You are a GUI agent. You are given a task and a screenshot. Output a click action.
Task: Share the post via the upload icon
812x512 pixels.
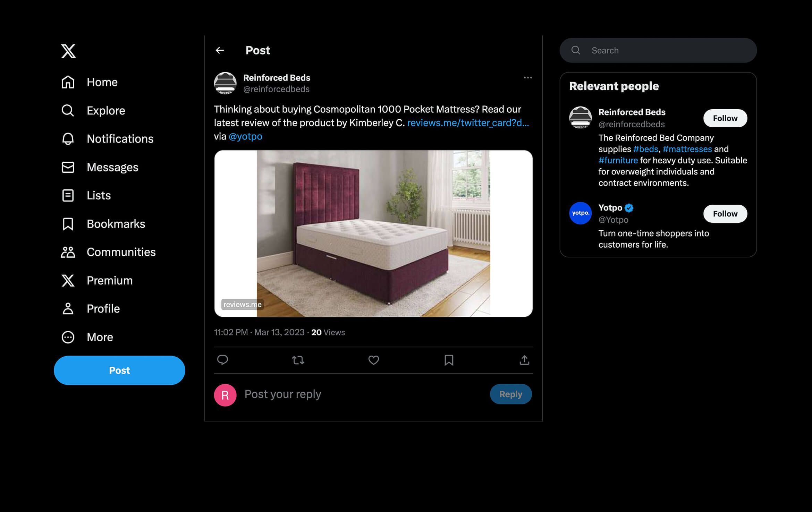pyautogui.click(x=524, y=360)
